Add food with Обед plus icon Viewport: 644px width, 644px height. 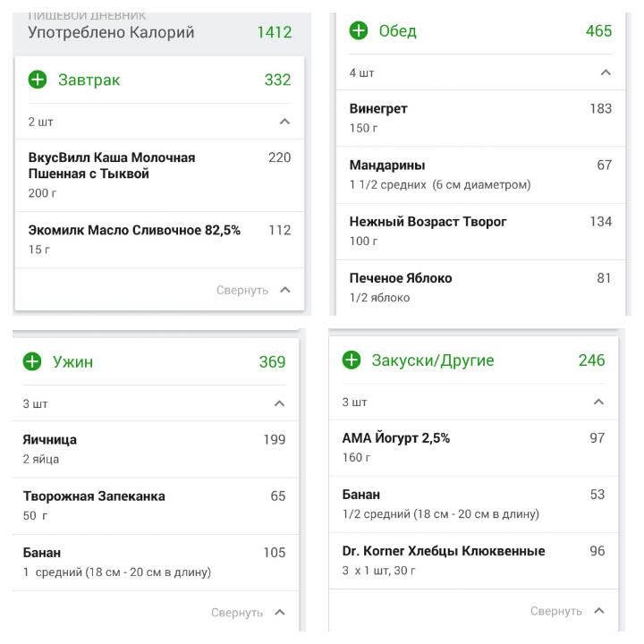(358, 31)
